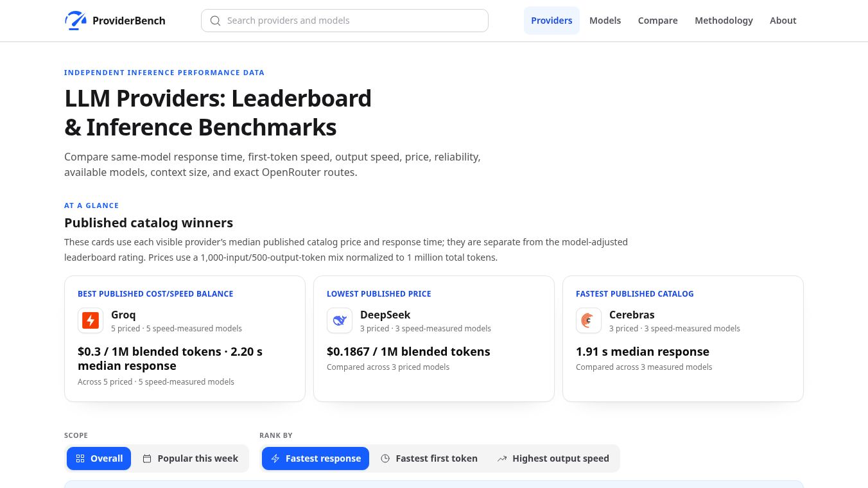
Task: Focus the Search providers and models field
Action: point(345,21)
